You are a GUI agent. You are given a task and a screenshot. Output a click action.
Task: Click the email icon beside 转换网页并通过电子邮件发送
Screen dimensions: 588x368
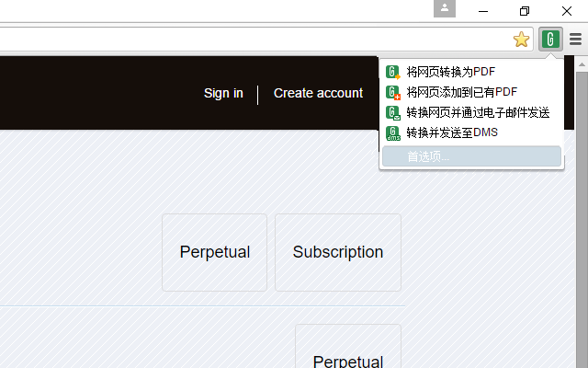click(393, 112)
